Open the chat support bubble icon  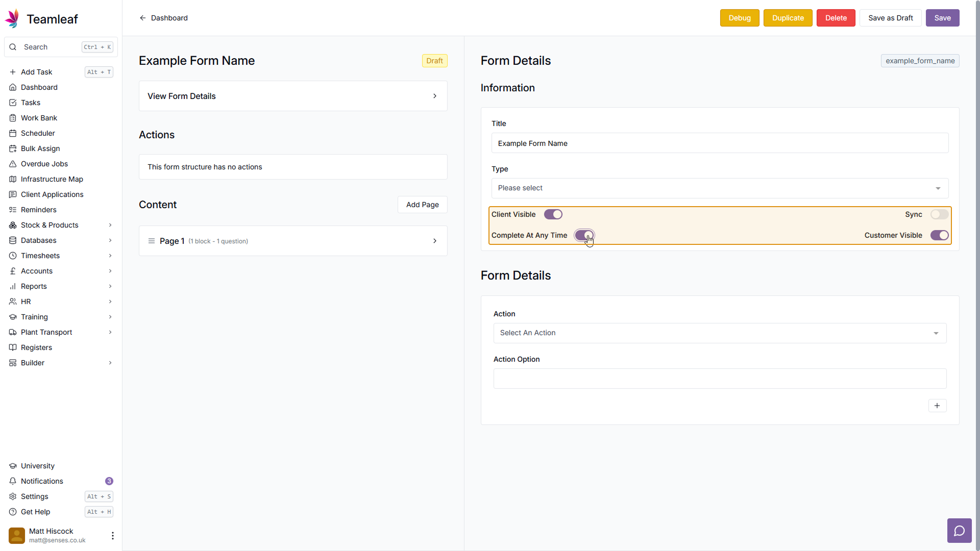[x=959, y=531]
